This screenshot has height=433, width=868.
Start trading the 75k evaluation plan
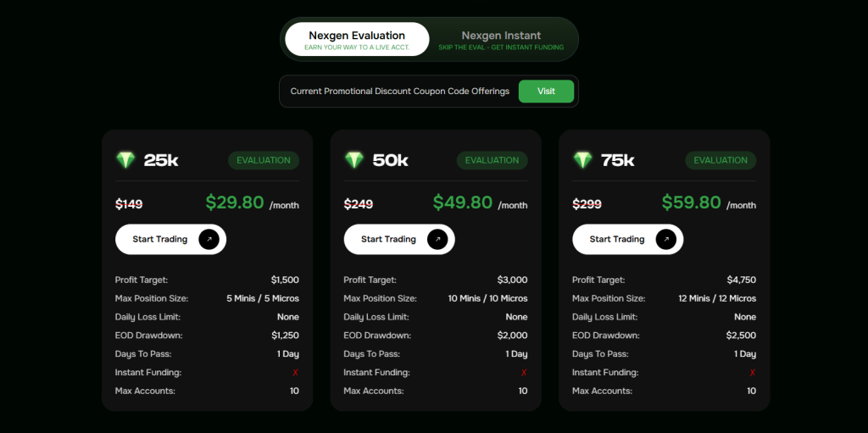click(x=628, y=239)
